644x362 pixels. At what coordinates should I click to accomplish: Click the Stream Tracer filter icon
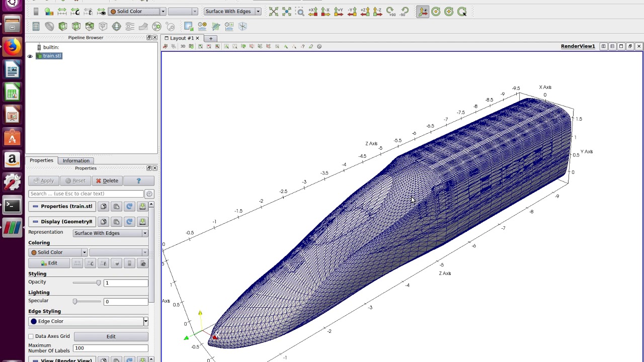[130, 26]
